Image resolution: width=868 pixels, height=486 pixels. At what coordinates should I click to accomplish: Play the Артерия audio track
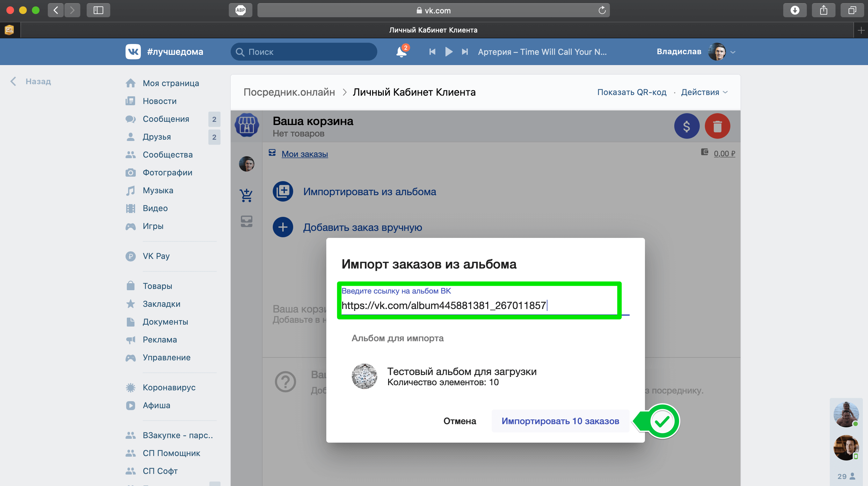(x=448, y=52)
